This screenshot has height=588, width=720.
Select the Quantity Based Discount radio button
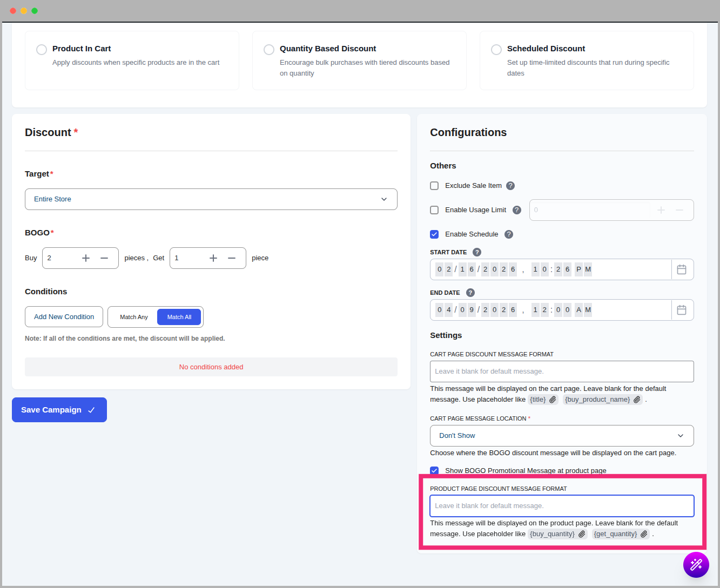click(x=269, y=49)
